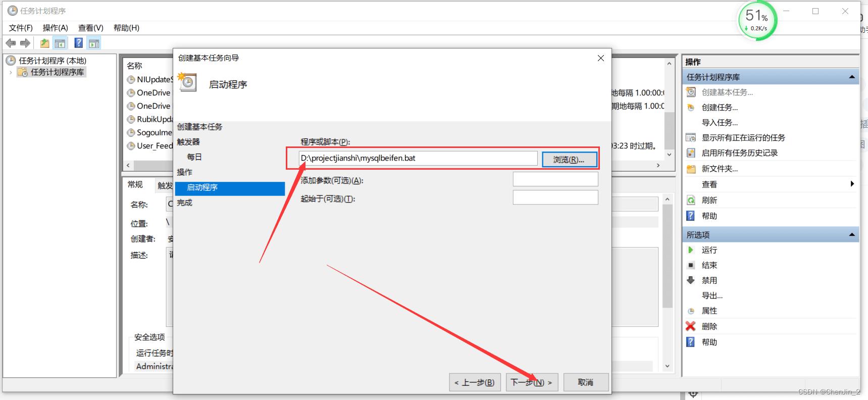Click the red X 删除 icon
The image size is (868, 400).
tap(691, 326)
